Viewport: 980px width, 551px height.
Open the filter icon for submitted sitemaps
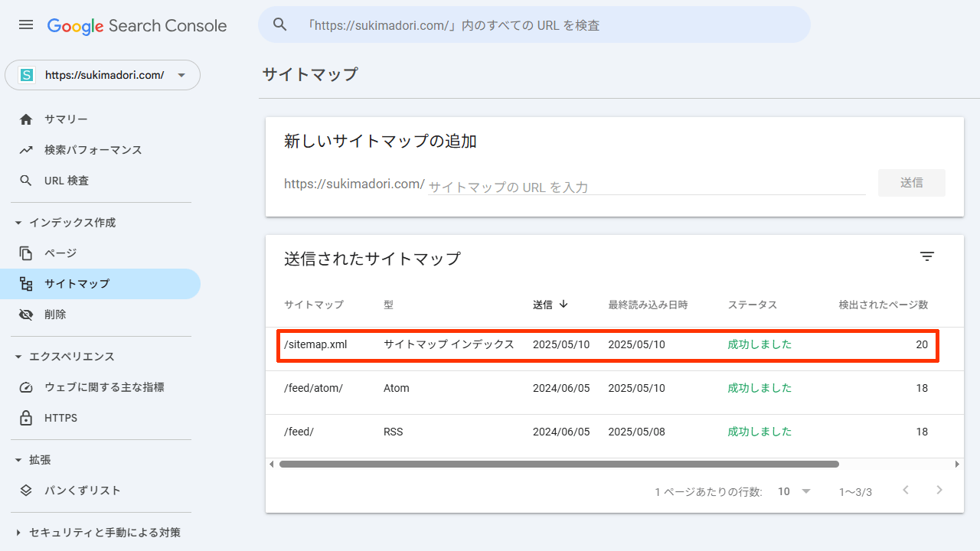click(x=927, y=257)
